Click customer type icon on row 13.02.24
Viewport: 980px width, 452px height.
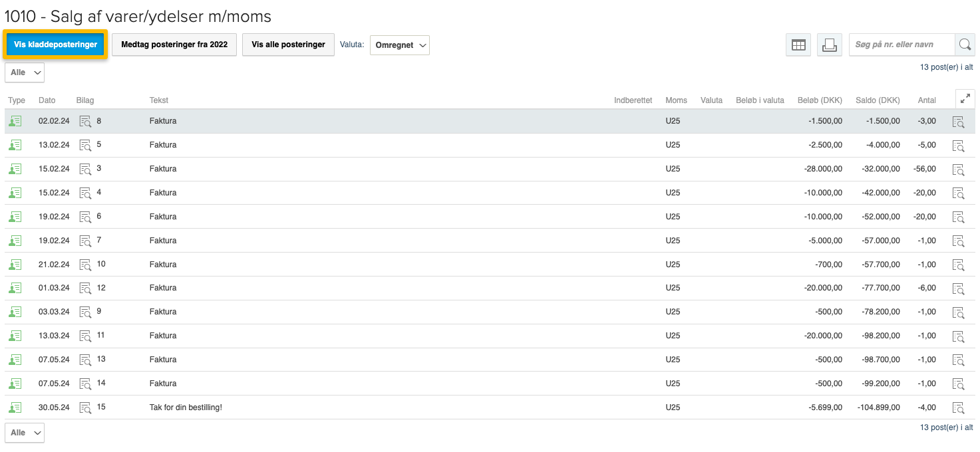[x=15, y=145]
